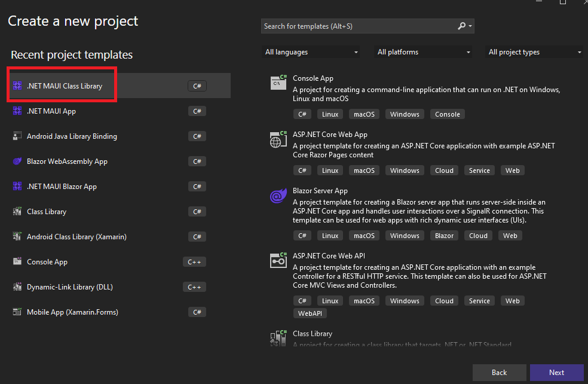
Task: Click the .NET MAUI Class Library template icon
Action: [x=17, y=86]
